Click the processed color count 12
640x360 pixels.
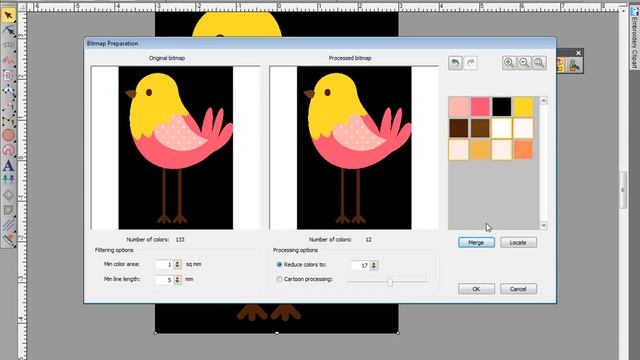pyautogui.click(x=368, y=240)
